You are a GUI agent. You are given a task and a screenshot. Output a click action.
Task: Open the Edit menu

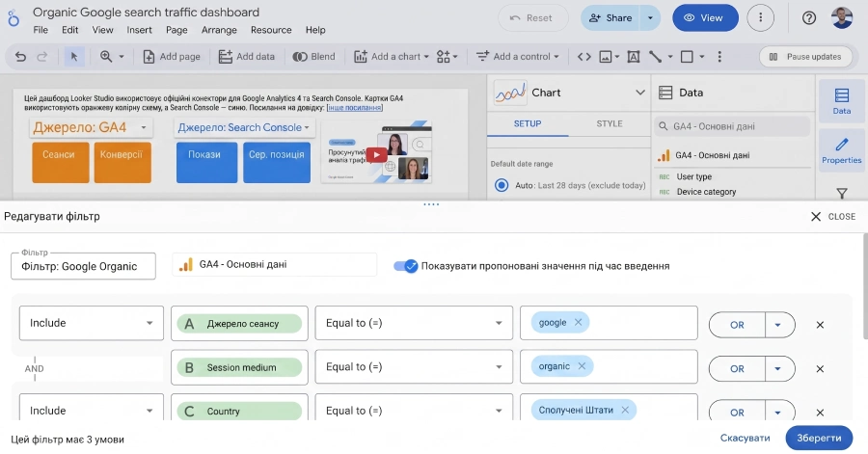(x=69, y=30)
